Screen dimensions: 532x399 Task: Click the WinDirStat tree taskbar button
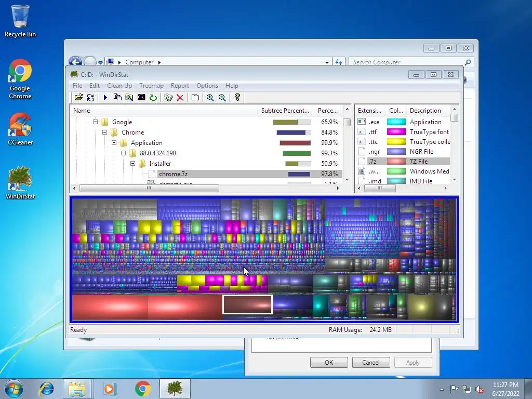tap(175, 389)
